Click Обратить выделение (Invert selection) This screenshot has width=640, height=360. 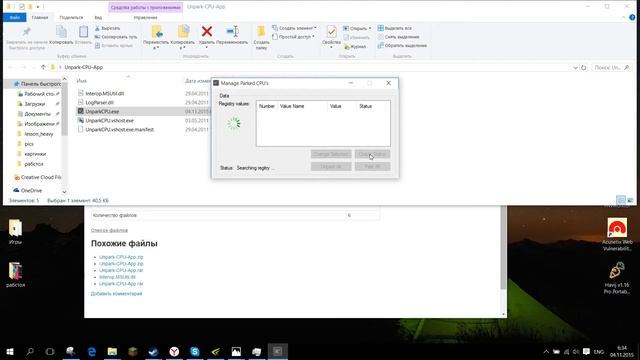(402, 45)
